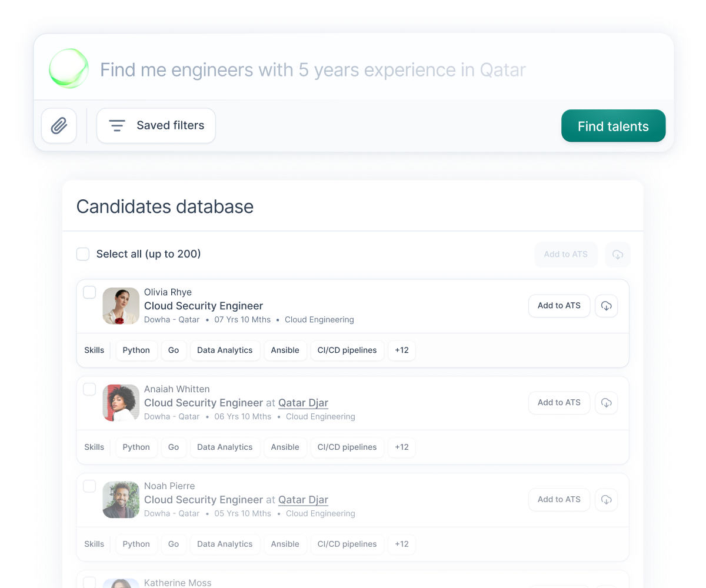Add Olivia Rhye to ATS
706x588 pixels.
559,306
